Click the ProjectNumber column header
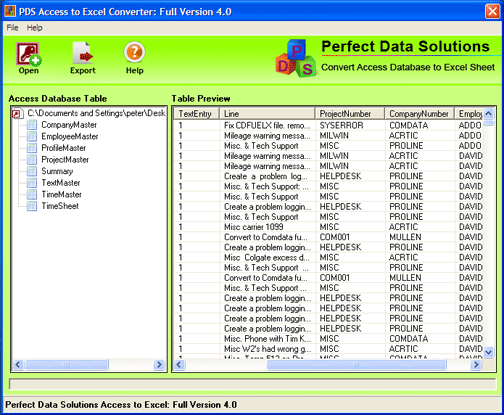 coord(350,114)
